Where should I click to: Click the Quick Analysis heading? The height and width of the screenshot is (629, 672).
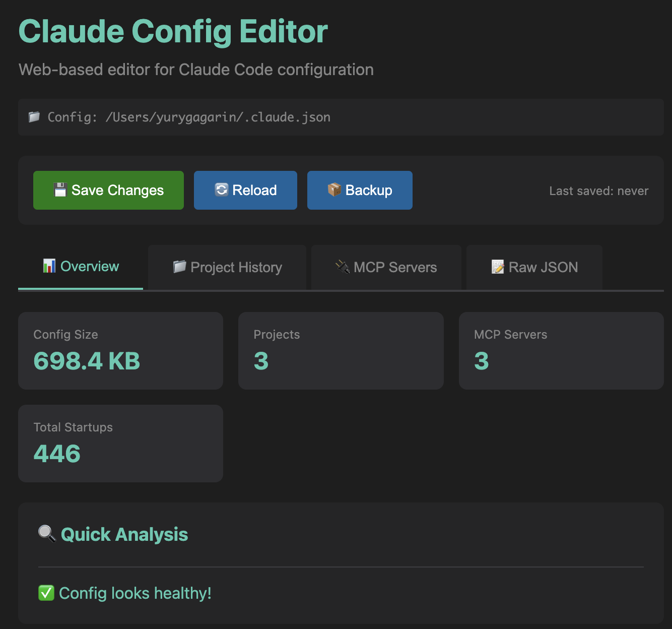point(124,534)
